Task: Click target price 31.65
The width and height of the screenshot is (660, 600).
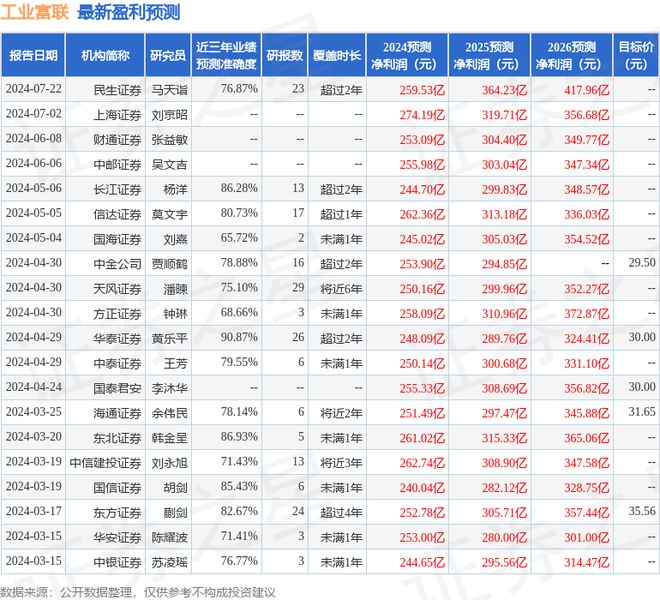Action: pos(642,412)
